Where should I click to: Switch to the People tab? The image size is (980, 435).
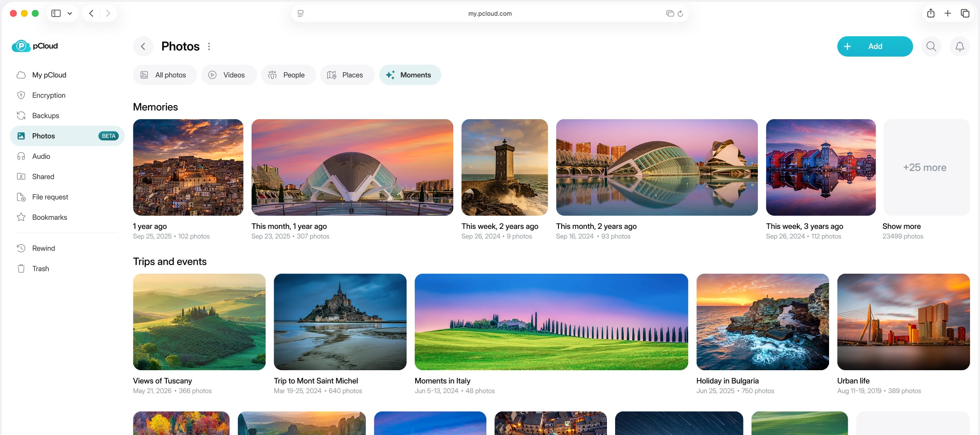(x=288, y=75)
